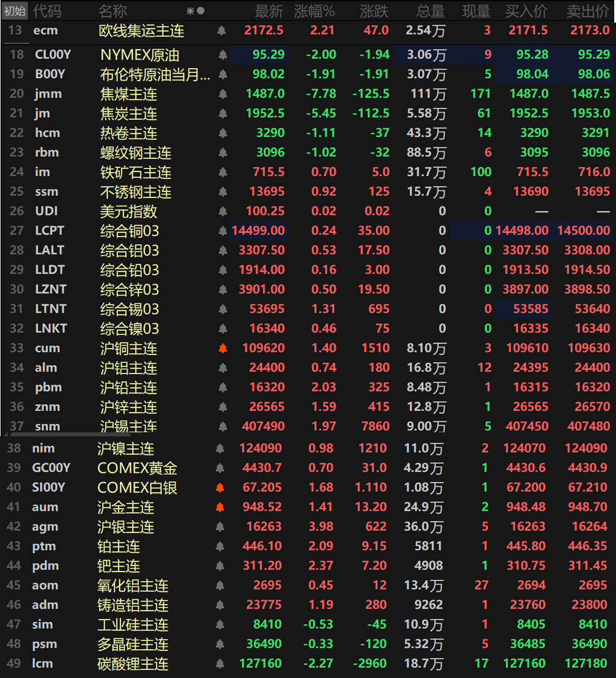Click the orange active bell for COMEX白银
The image size is (616, 678).
point(220,488)
